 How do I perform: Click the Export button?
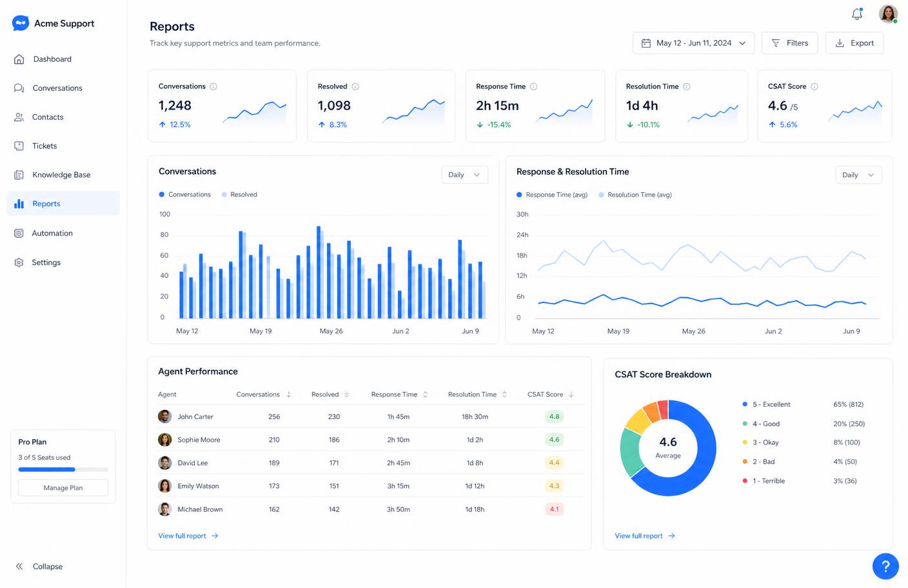click(854, 43)
